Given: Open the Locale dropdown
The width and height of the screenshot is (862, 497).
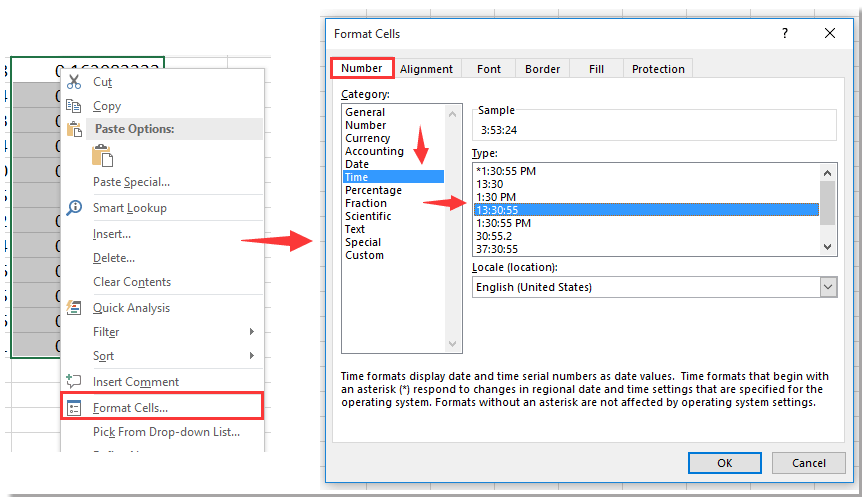Looking at the screenshot, I should pyautogui.click(x=827, y=287).
